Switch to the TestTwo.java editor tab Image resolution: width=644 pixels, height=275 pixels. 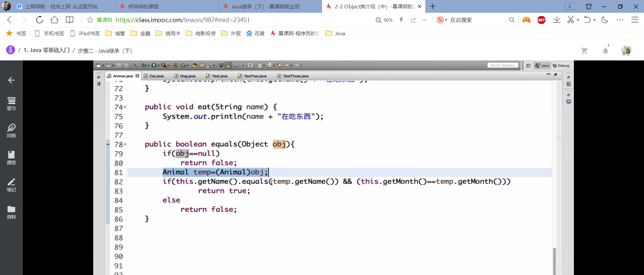tap(252, 76)
